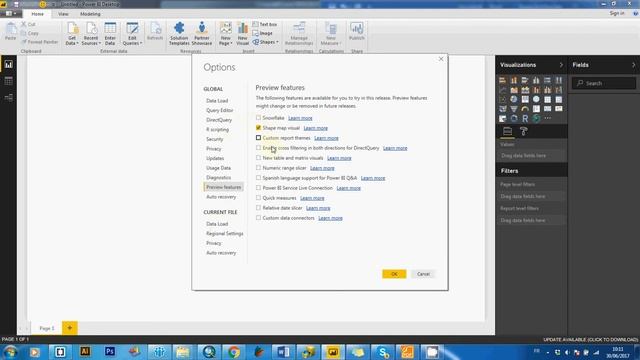Open Photoshop from the taskbar
This screenshot has height=360, width=640.
(x=109, y=351)
